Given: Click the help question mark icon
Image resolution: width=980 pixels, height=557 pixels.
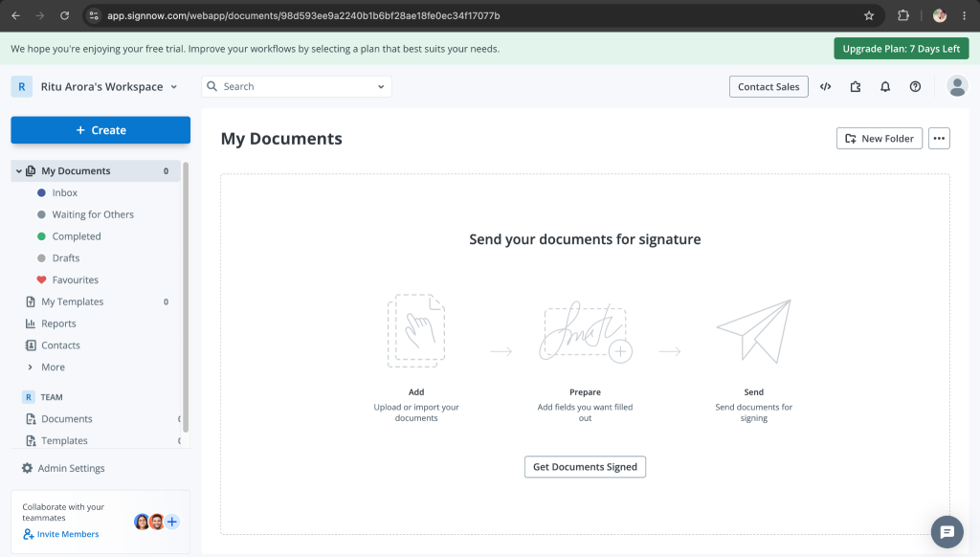Looking at the screenshot, I should (x=915, y=87).
